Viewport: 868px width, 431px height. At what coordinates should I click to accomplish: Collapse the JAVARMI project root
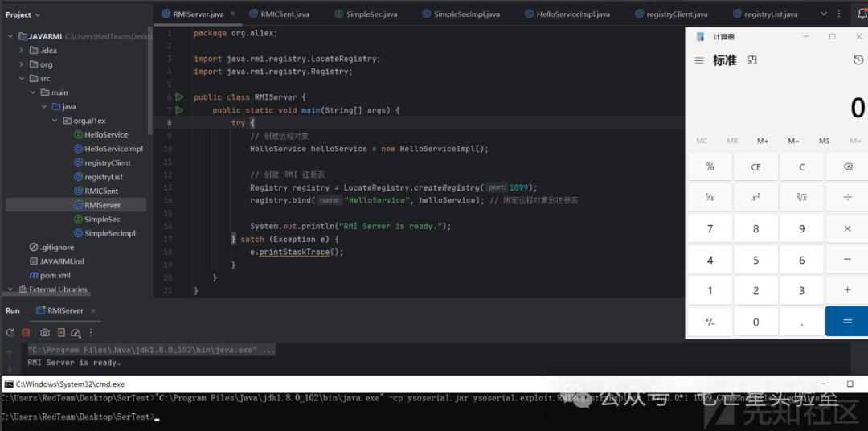[10, 36]
